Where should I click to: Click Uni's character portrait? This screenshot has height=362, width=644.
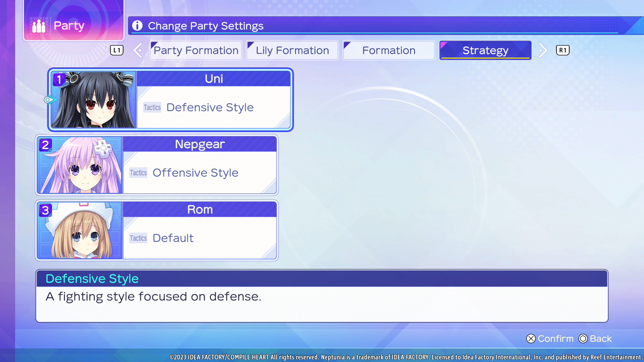(94, 100)
